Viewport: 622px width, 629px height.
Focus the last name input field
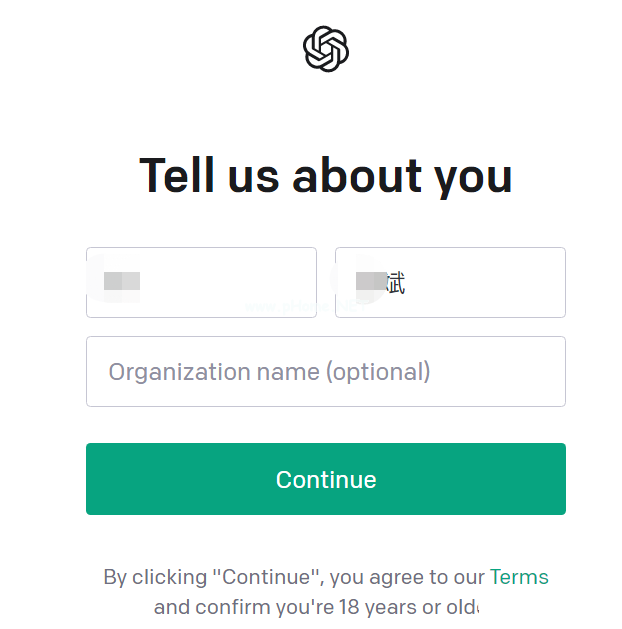coord(450,283)
